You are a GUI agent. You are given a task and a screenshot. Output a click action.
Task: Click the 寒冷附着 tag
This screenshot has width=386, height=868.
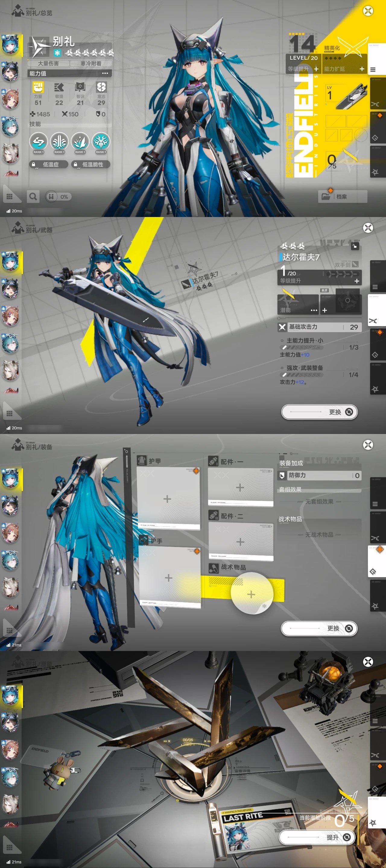click(x=91, y=63)
